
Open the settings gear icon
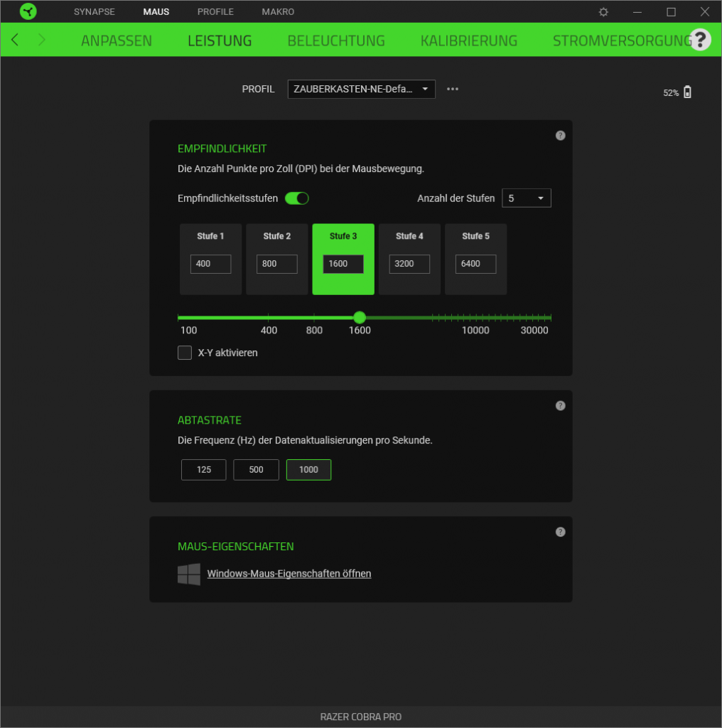pyautogui.click(x=603, y=11)
